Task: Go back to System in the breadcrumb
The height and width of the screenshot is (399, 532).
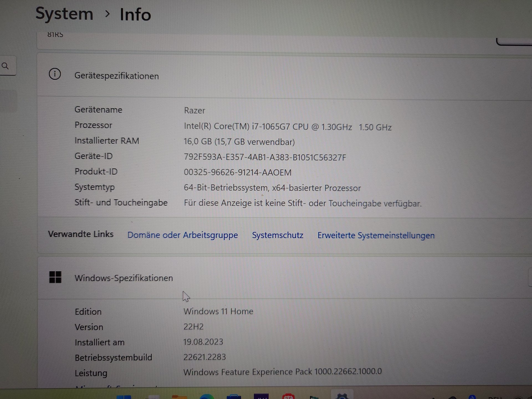Action: tap(64, 14)
